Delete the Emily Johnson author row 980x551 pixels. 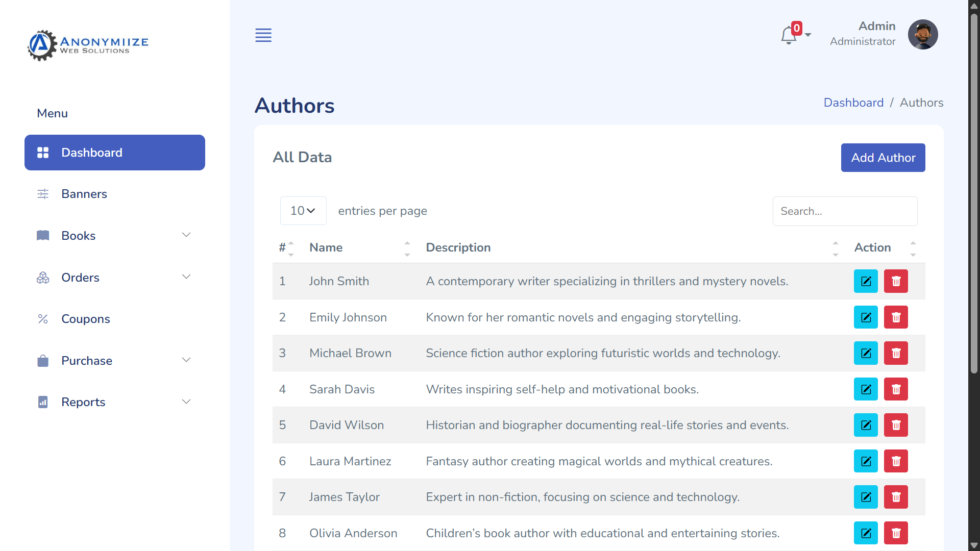[896, 317]
